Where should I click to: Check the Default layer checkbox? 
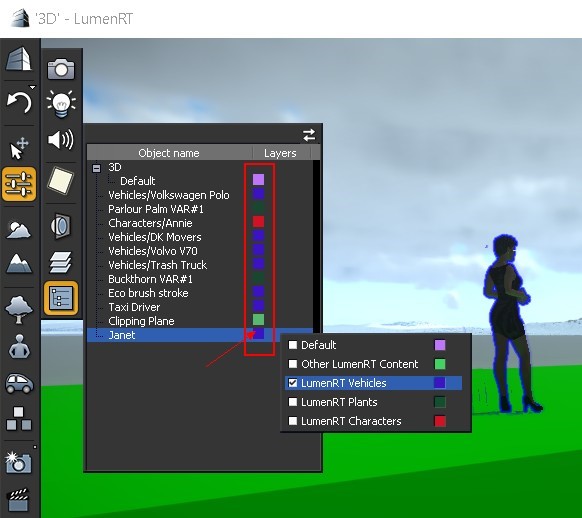(x=293, y=345)
